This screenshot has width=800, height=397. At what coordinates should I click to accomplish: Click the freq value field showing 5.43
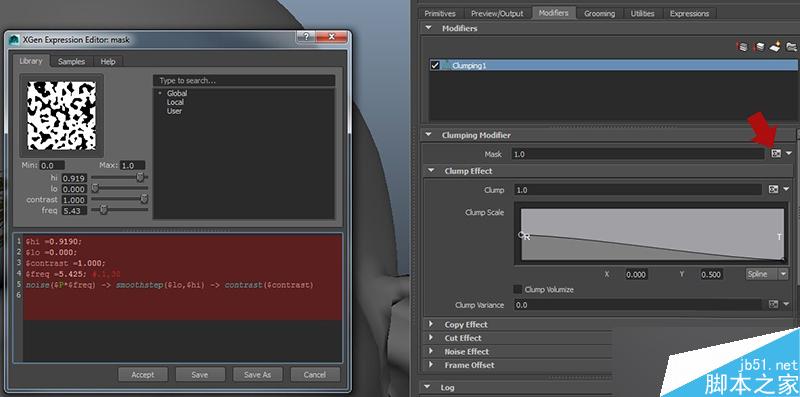click(x=74, y=210)
